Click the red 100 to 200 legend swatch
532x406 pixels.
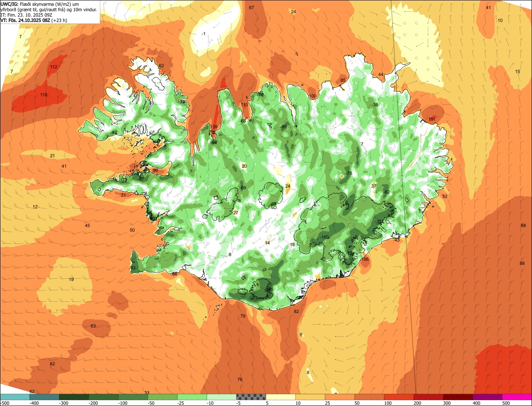pyautogui.click(x=399, y=397)
